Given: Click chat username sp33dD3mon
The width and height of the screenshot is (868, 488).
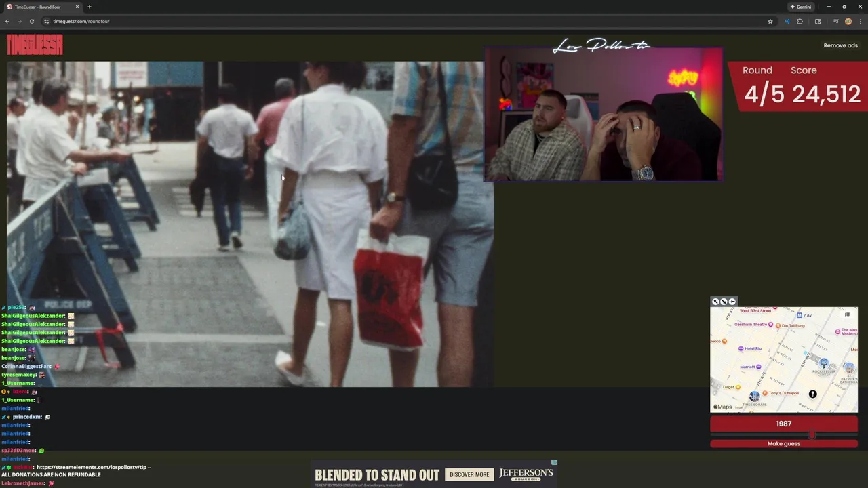Looking at the screenshot, I should click(x=18, y=450).
